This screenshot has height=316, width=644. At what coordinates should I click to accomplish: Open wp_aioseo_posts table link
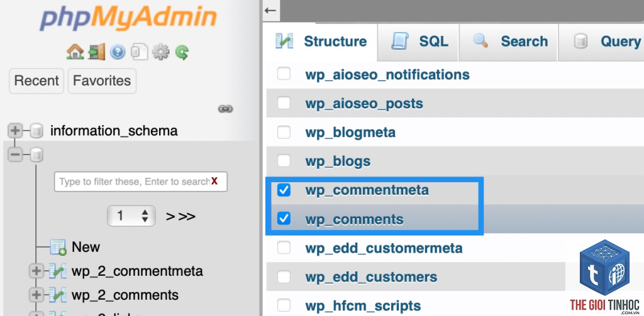[x=364, y=104]
